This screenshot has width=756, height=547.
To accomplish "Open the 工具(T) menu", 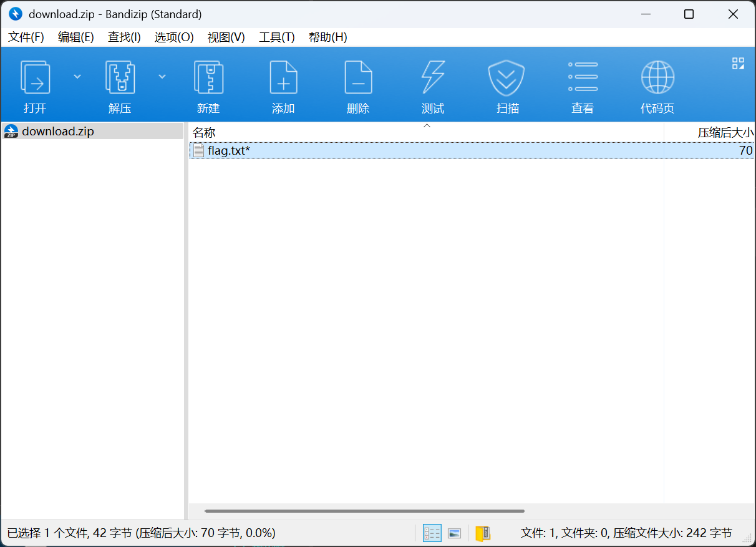I will pos(276,37).
